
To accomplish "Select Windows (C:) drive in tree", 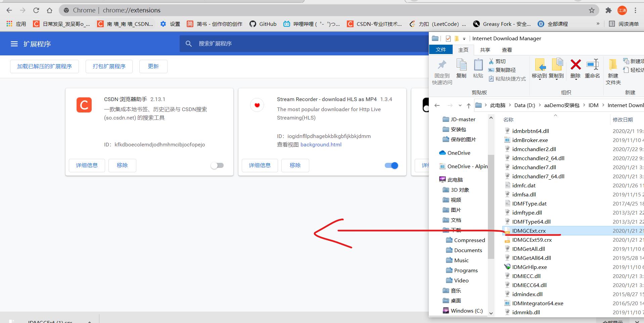I will (x=463, y=311).
